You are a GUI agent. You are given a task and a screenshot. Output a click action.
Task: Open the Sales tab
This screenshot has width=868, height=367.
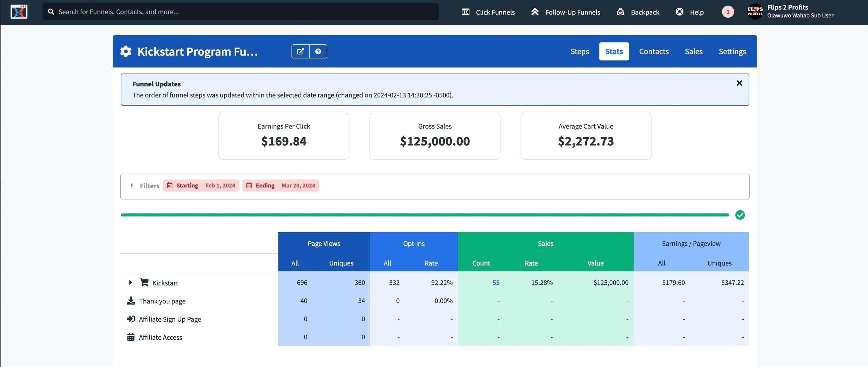694,51
